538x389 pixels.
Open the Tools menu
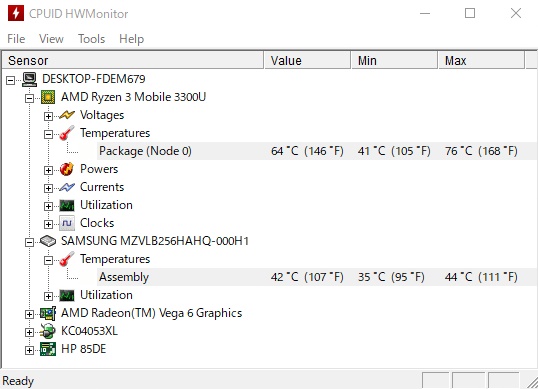coord(91,39)
